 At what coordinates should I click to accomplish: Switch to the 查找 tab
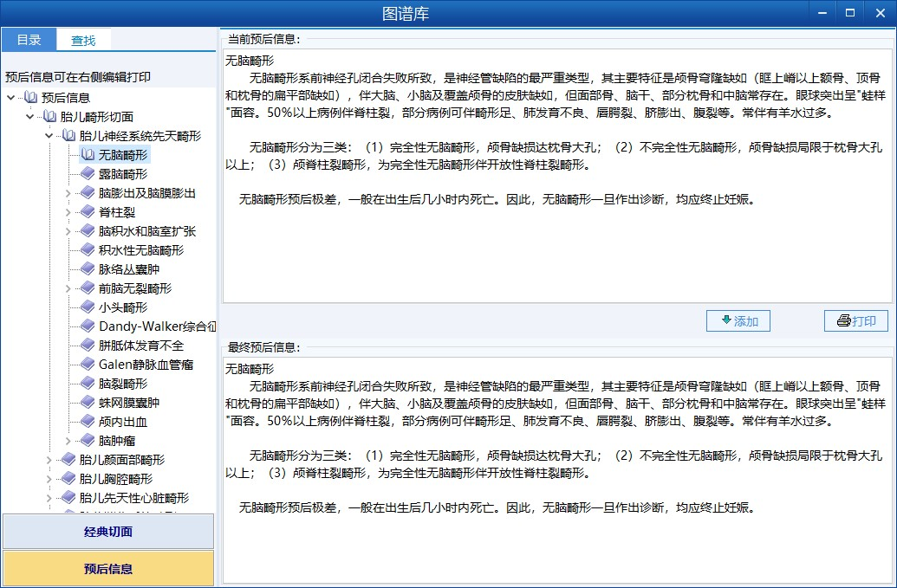click(83, 40)
